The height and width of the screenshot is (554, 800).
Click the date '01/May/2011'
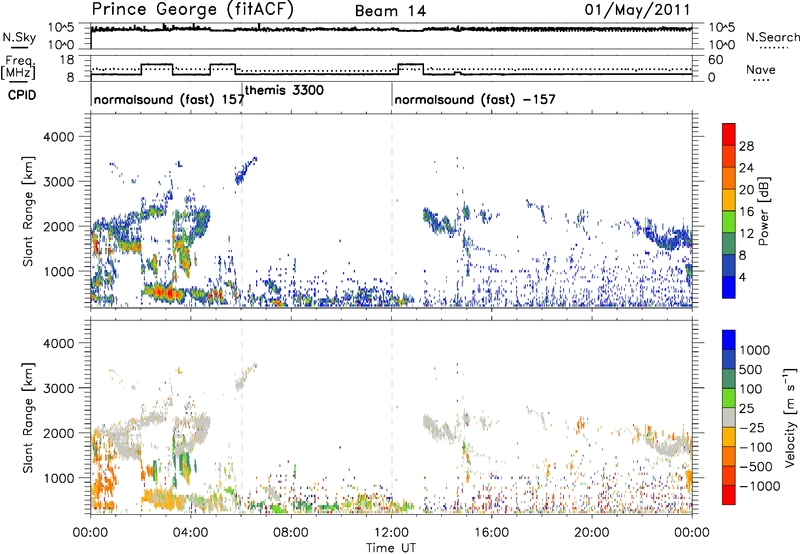pos(638,10)
